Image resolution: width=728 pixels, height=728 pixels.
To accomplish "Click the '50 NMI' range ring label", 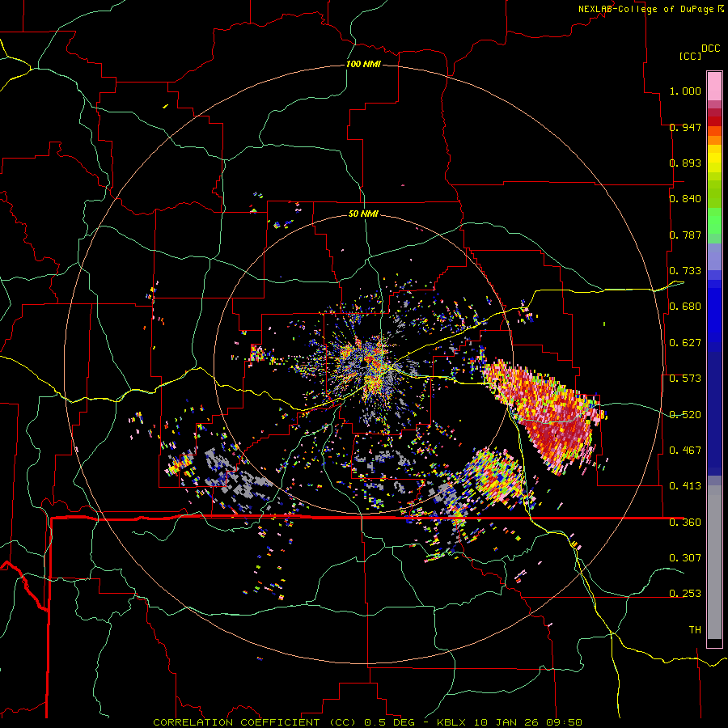I will click(x=363, y=214).
